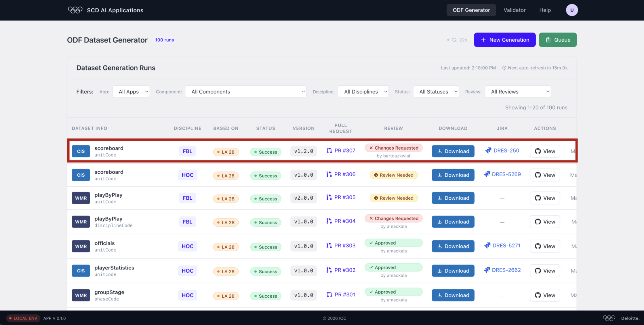
Task: Open the All Components filter dropdown
Action: tap(246, 92)
